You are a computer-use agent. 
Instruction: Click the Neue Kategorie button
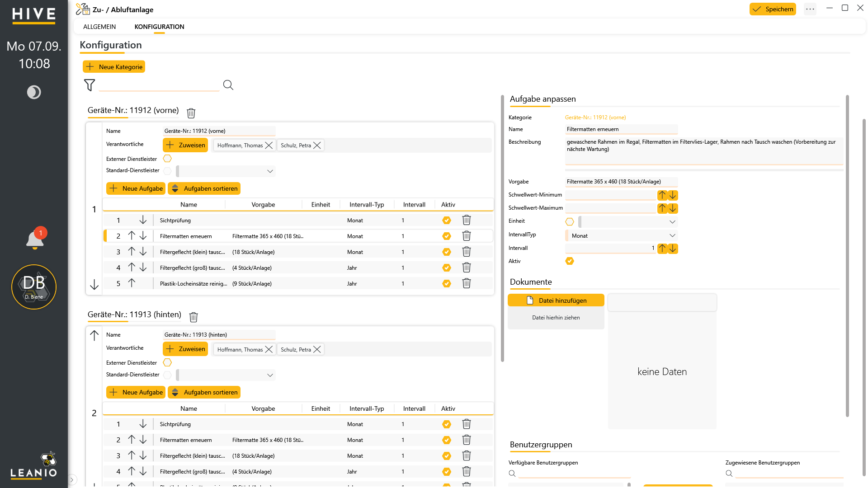pyautogui.click(x=114, y=66)
